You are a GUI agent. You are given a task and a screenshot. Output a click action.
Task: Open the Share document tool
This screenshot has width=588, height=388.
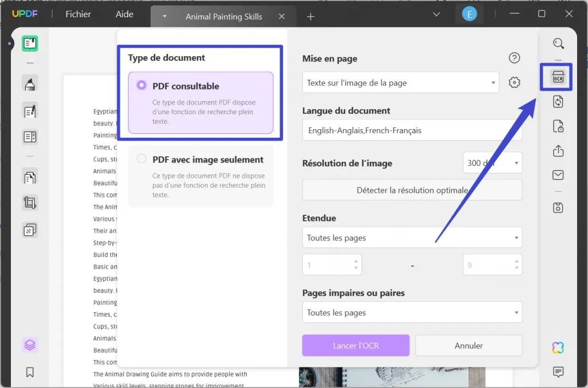(558, 150)
